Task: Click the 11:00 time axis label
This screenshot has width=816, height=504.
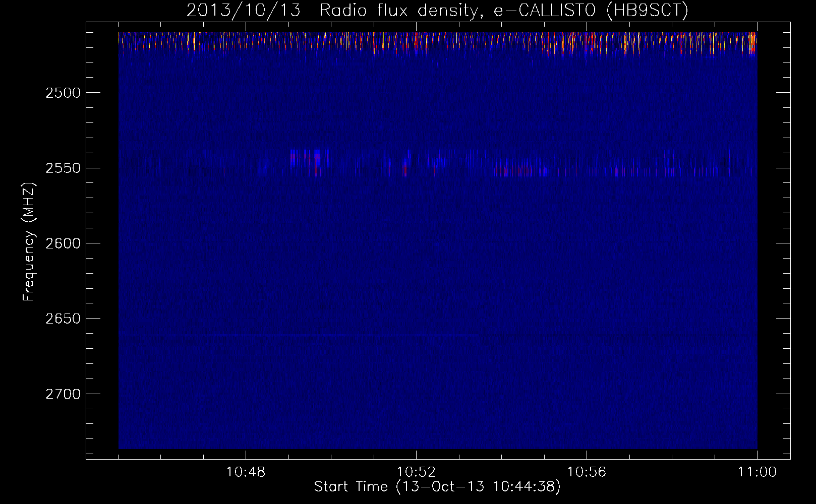Action: pyautogui.click(x=757, y=472)
